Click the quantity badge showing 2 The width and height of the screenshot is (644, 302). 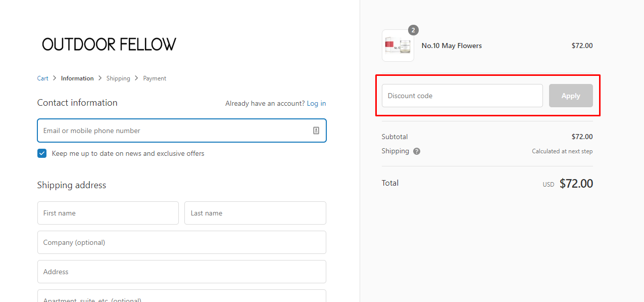click(413, 30)
